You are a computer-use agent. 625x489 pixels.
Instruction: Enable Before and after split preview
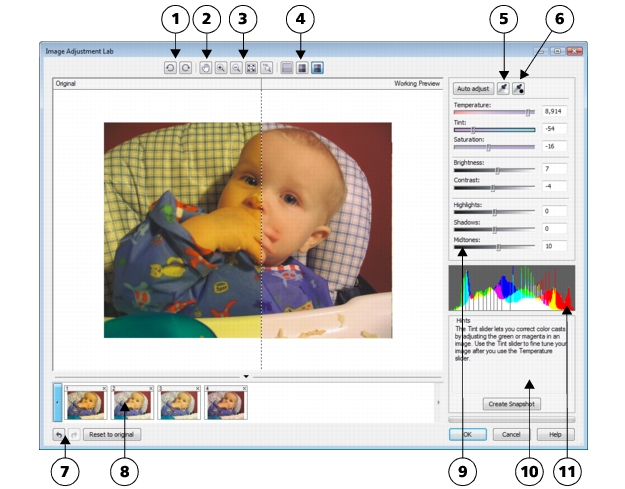pos(317,68)
